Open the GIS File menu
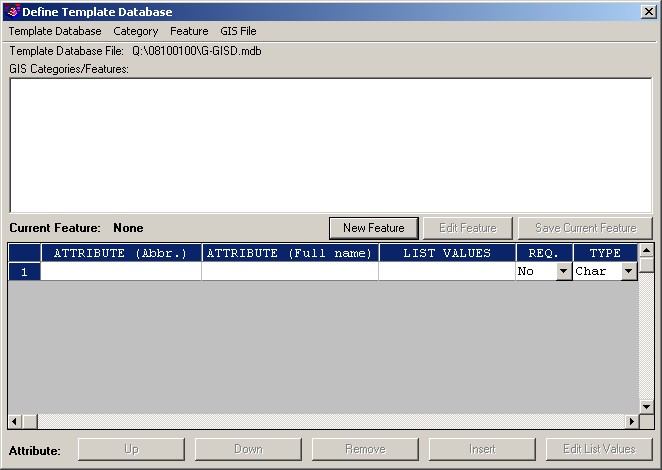This screenshot has height=470, width=662. click(238, 31)
